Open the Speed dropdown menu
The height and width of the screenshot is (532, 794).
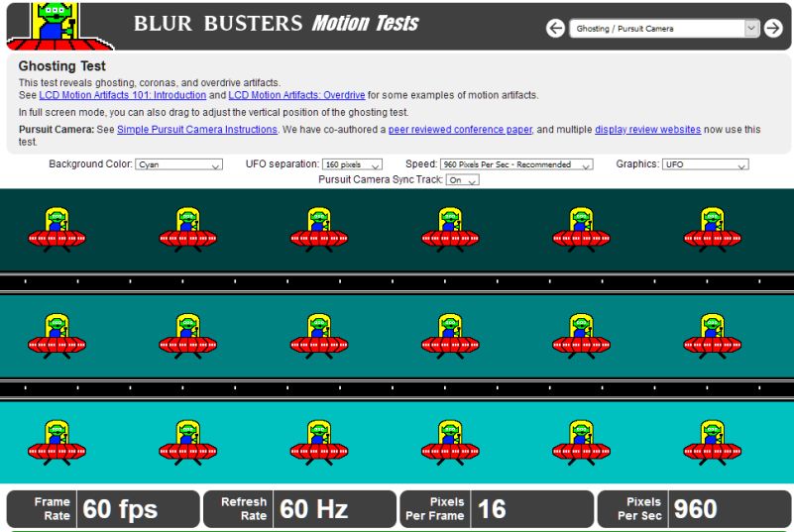516,164
